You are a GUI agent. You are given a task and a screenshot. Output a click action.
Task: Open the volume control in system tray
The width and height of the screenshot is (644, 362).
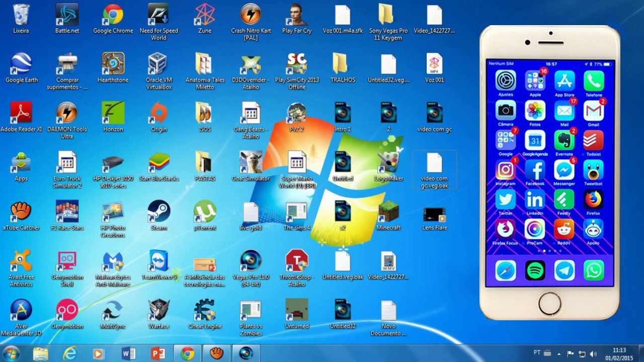[594, 353]
